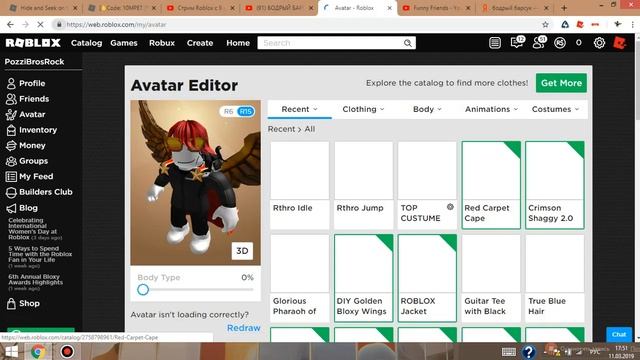
Task: Click the red recorder taskbar icon
Action: (x=67, y=351)
